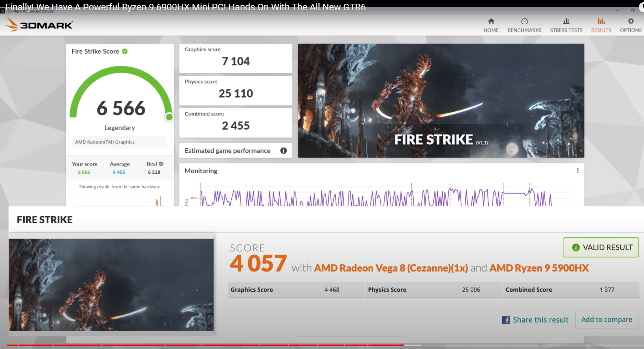Click the large Fire Strike v1.1 banner image
This screenshot has height=349, width=644.
click(441, 101)
